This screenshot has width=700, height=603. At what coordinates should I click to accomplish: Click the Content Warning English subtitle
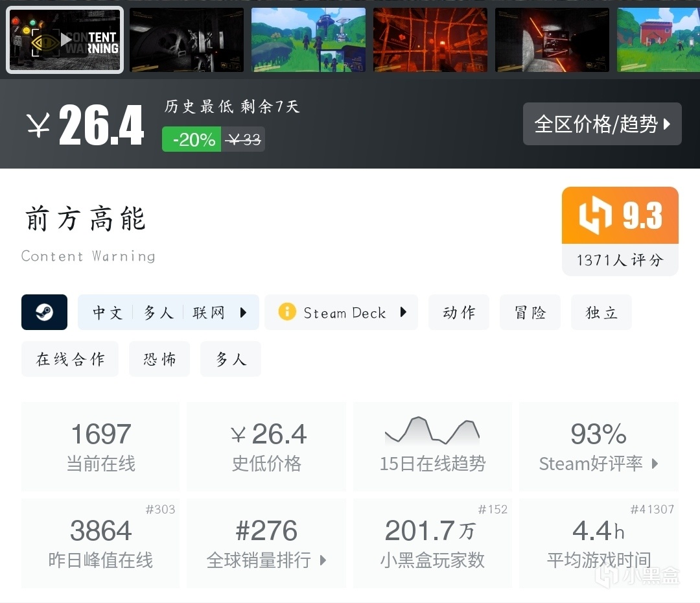[x=88, y=256]
